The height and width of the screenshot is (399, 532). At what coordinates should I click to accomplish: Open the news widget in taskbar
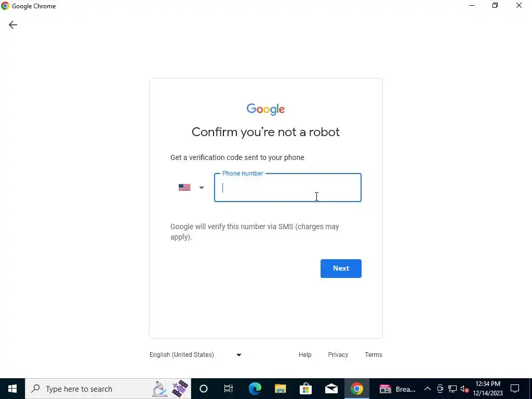coord(397,389)
